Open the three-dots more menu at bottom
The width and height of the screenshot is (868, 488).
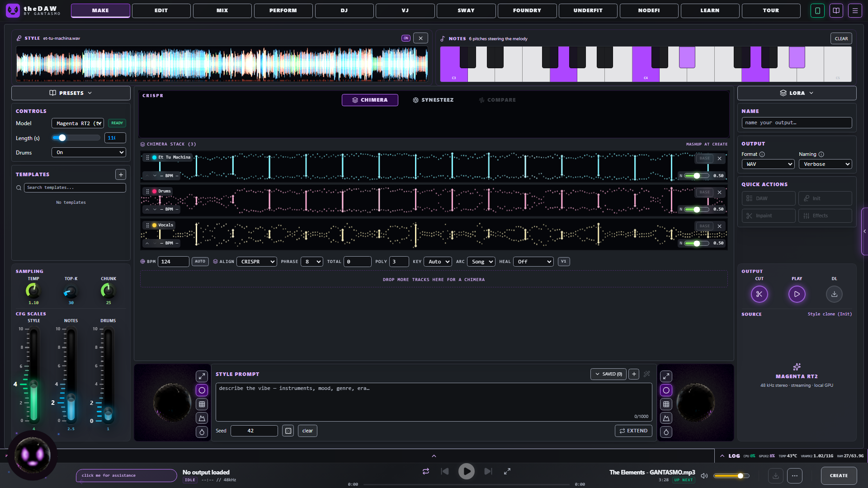point(795,476)
